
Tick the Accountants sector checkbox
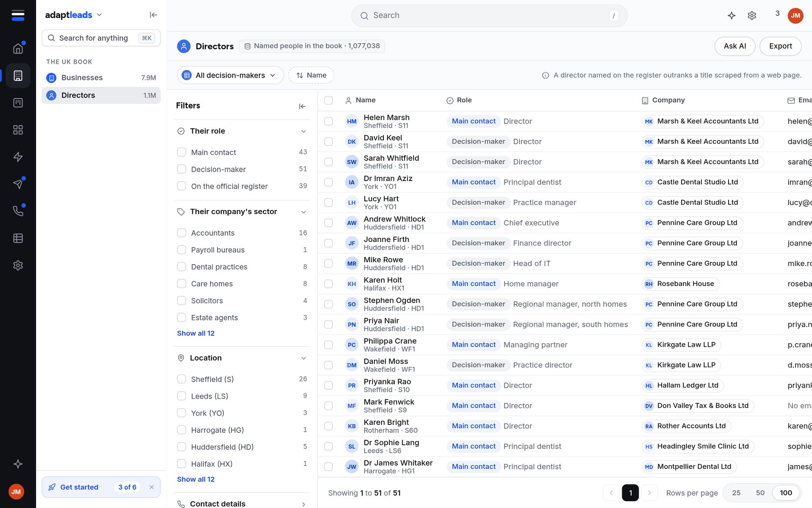181,233
